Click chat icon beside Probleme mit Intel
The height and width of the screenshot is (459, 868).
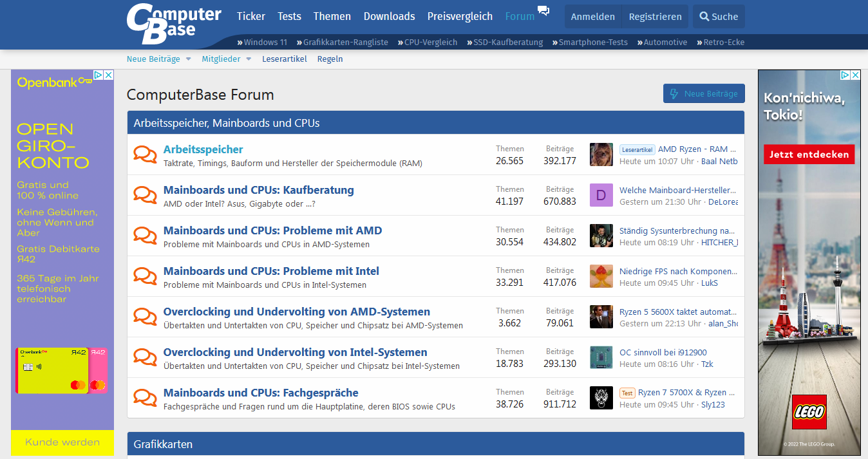pyautogui.click(x=145, y=276)
